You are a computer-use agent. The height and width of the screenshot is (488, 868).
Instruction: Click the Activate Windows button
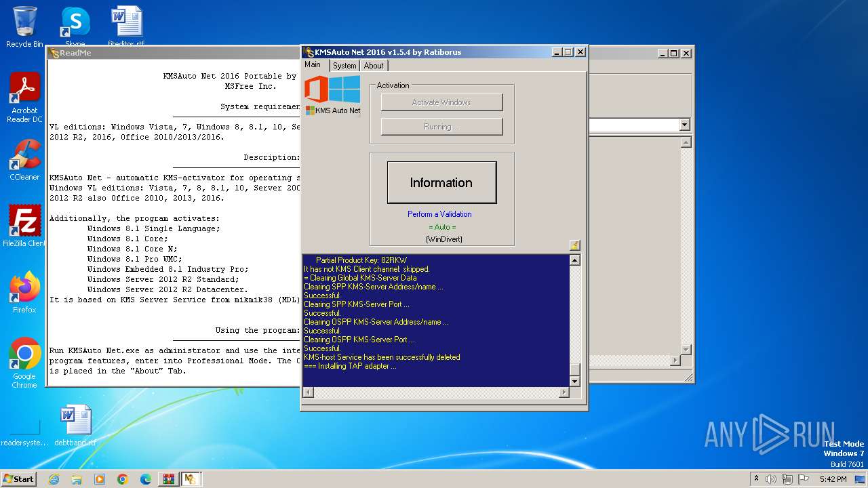(441, 102)
